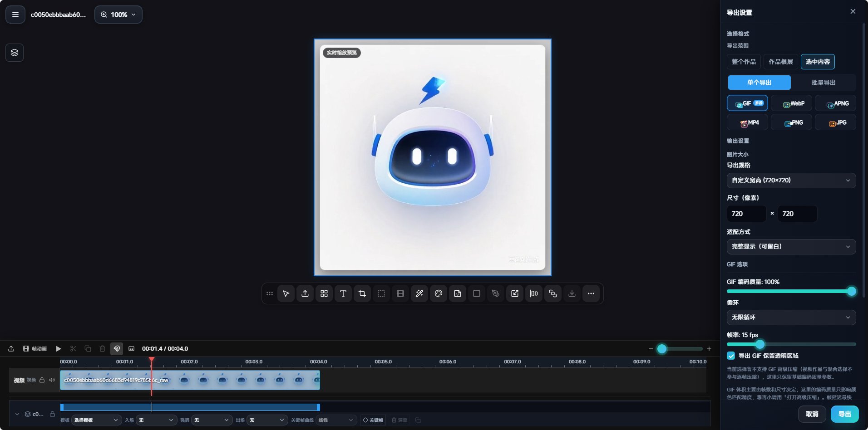
Task: Mute the 视频 track audio
Action: pyautogui.click(x=52, y=380)
